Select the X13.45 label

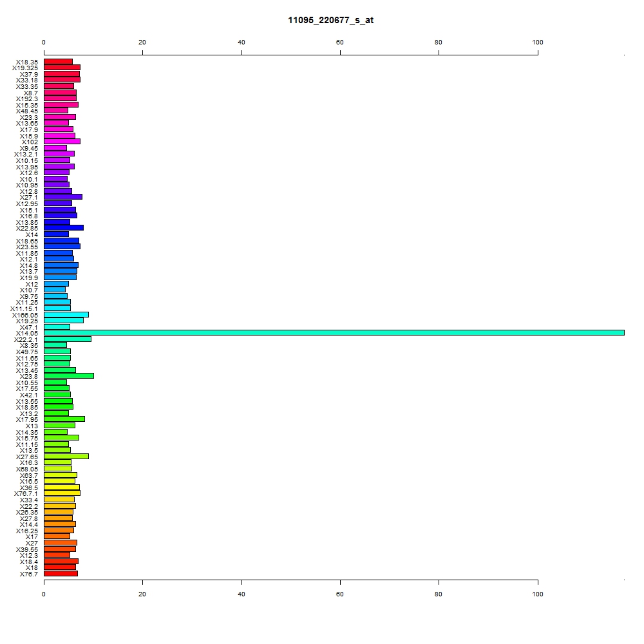pyautogui.click(x=26, y=371)
